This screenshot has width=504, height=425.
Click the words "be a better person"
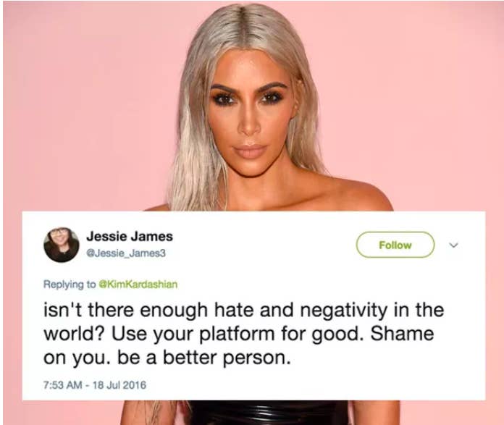tap(201, 358)
